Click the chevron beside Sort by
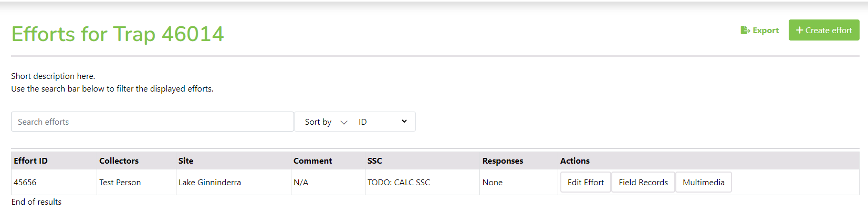The height and width of the screenshot is (211, 868). pos(344,122)
